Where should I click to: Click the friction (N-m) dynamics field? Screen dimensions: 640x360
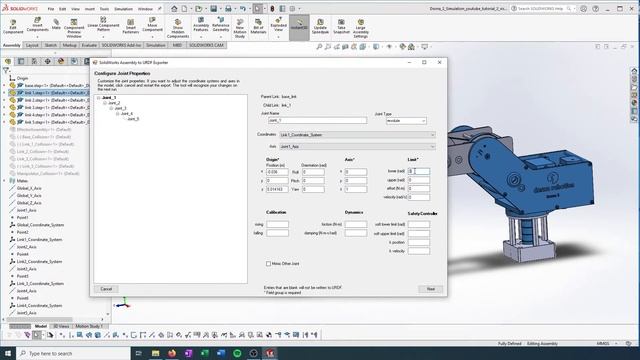pos(356,224)
